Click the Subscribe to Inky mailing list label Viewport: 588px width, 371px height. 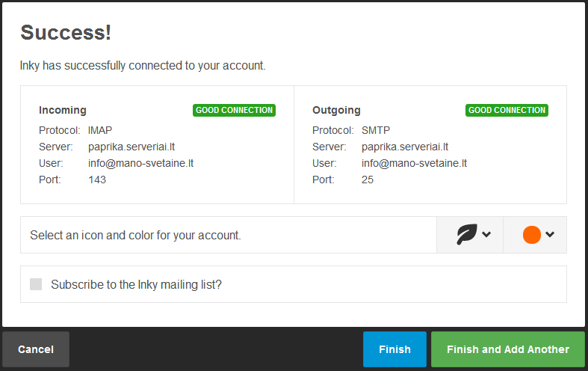pyautogui.click(x=136, y=284)
